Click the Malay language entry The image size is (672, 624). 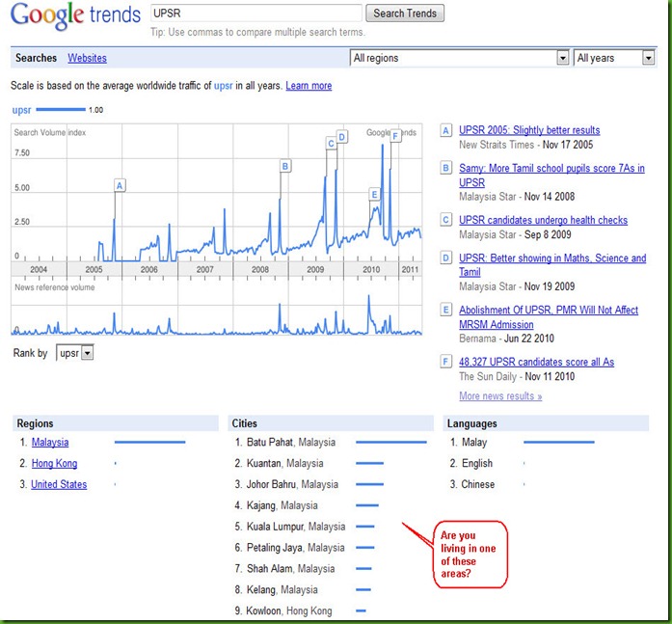(474, 443)
